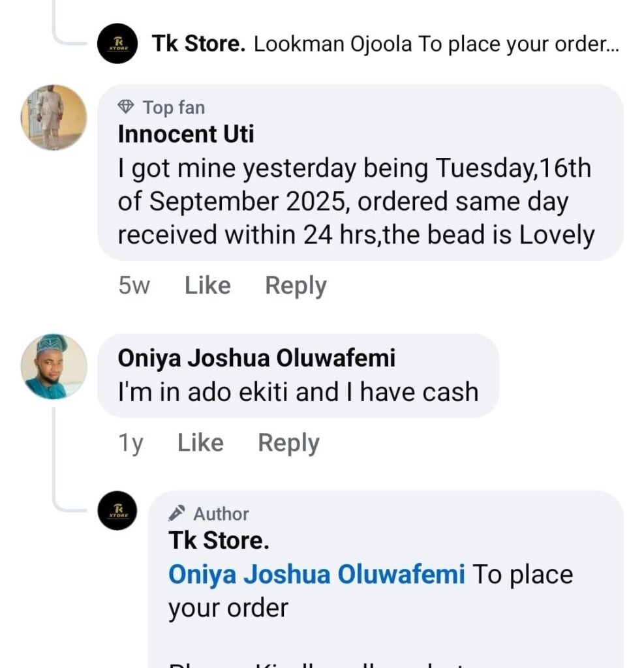Screen dimensions: 644x668
Task: Click Tk Store avatar beside Author reply
Action: [x=117, y=511]
